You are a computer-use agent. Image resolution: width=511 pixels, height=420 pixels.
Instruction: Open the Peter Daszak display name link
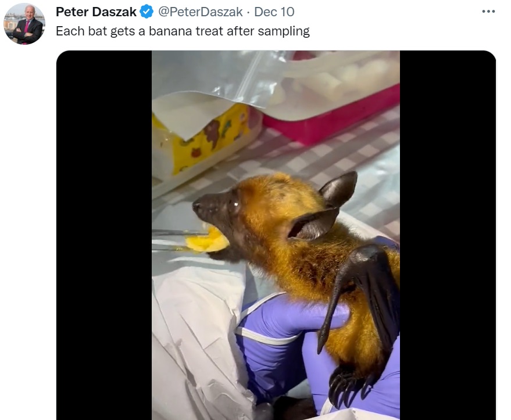tap(96, 12)
